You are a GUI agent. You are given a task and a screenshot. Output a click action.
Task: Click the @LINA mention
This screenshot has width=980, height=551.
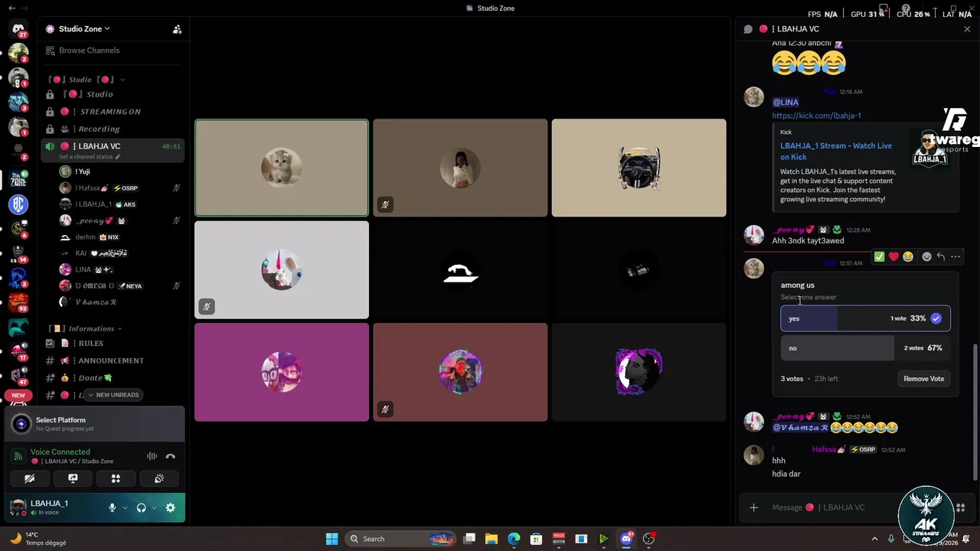[x=786, y=102]
